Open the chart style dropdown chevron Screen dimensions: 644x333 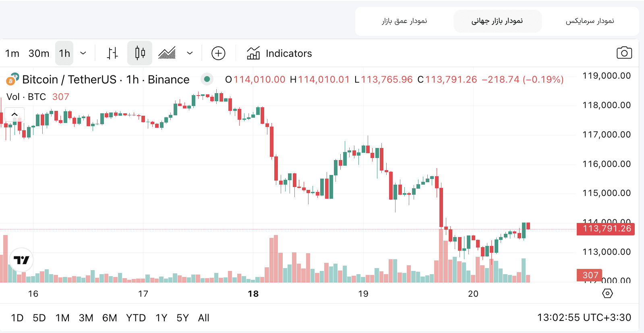click(x=190, y=53)
